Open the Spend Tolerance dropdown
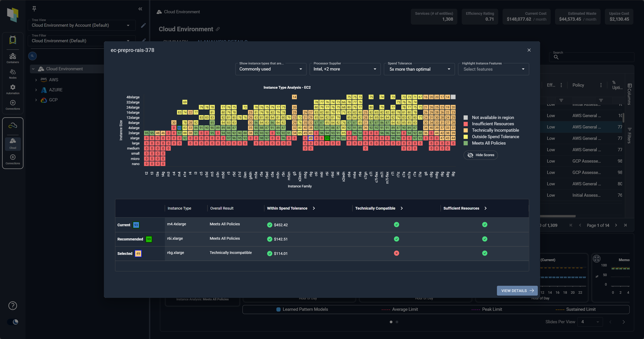The height and width of the screenshot is (339, 644). click(419, 69)
